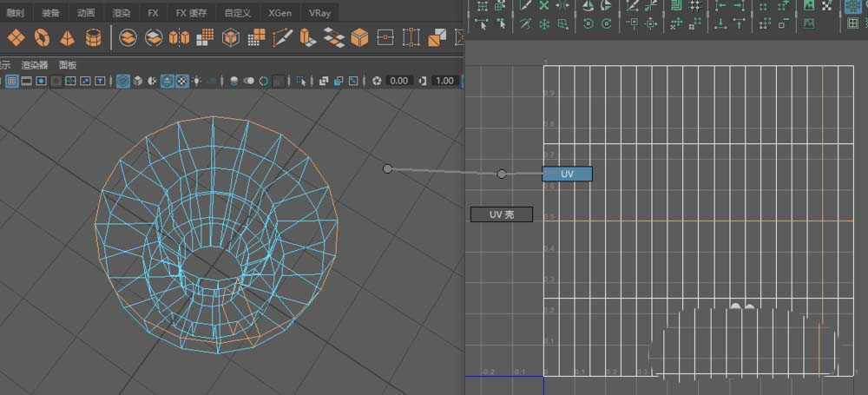Select the orange cube shelf icon
The width and height of the screenshot is (868, 395).
(359, 37)
